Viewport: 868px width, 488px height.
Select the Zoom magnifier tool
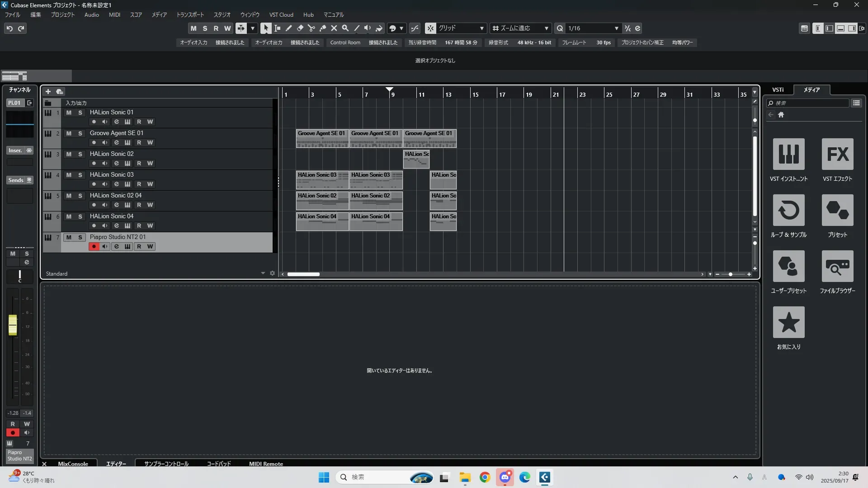click(x=345, y=28)
